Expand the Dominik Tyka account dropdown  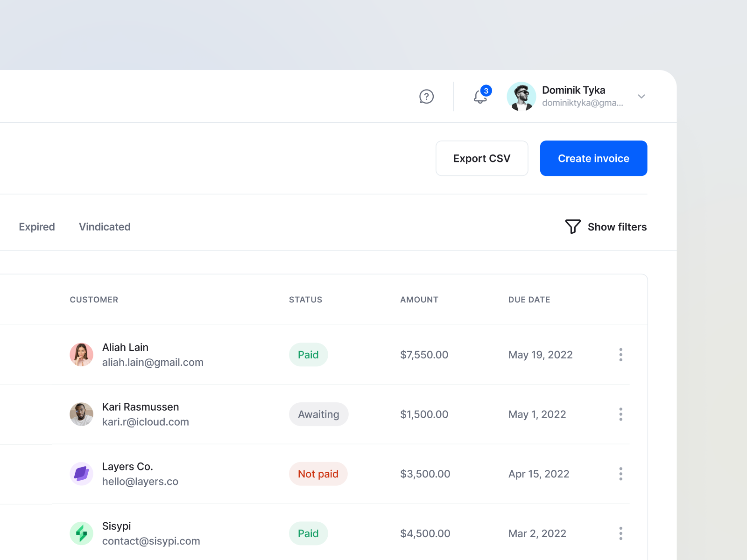point(641,97)
